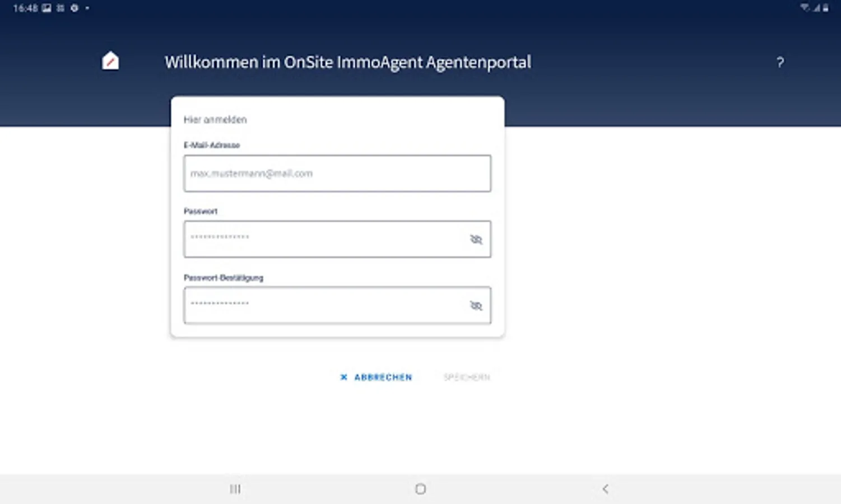Open Android recent apps button
Image resolution: width=841 pixels, height=504 pixels.
(x=235, y=489)
